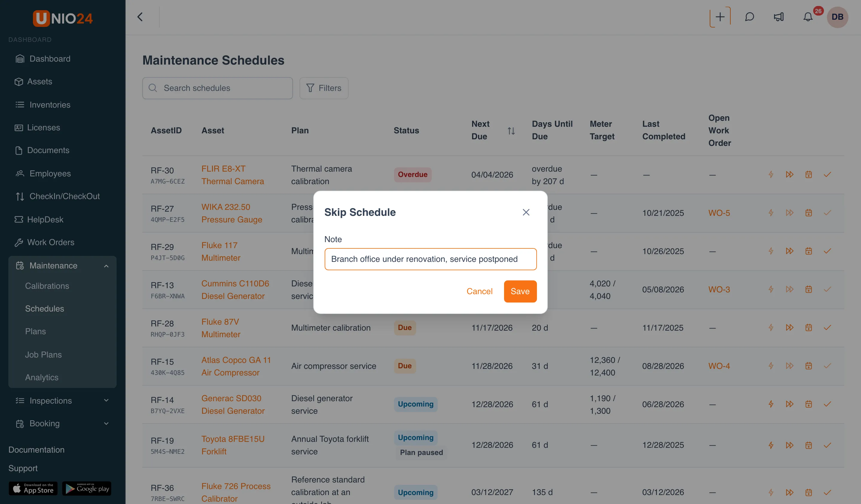Click skip-forward icon for RF-30 row
The width and height of the screenshot is (861, 504).
tap(790, 175)
